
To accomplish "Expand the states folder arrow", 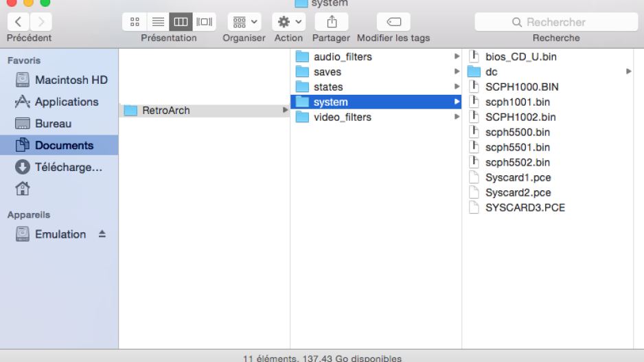I will tap(457, 87).
